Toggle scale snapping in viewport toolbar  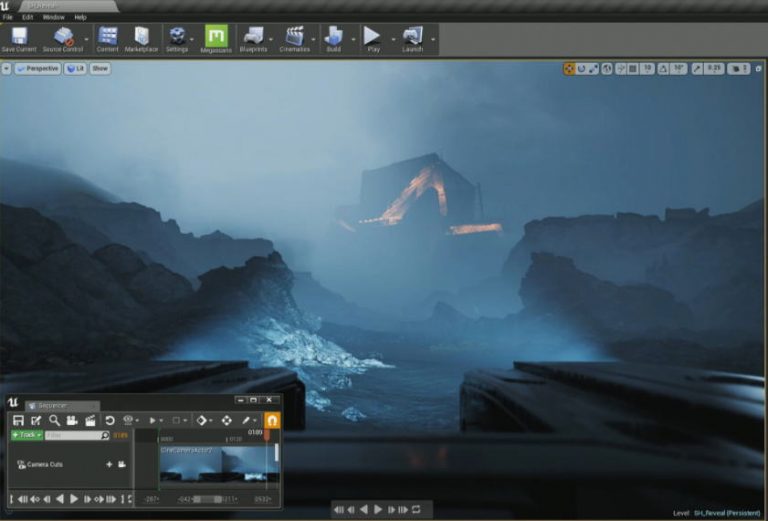click(697, 69)
